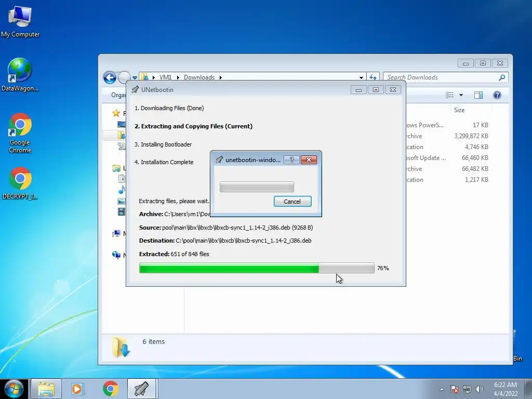Open Explorer help button
532x399 pixels.
click(497, 95)
